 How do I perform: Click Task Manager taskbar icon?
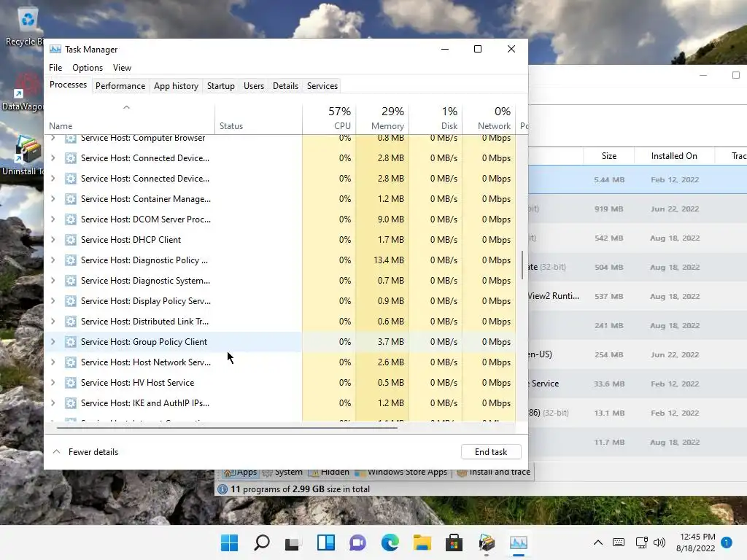pos(519,542)
